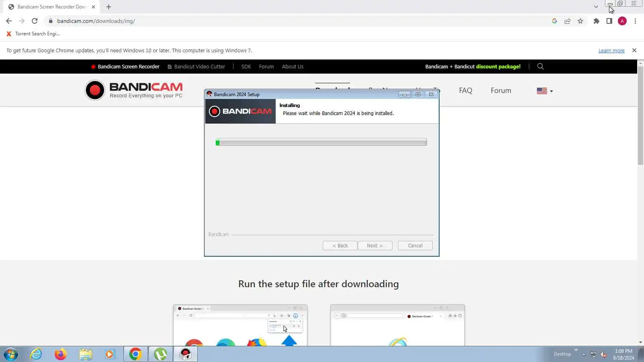Viewport: 644px width, 362px height.
Task: Open Windows Media Player taskbar icon
Action: pyautogui.click(x=110, y=354)
